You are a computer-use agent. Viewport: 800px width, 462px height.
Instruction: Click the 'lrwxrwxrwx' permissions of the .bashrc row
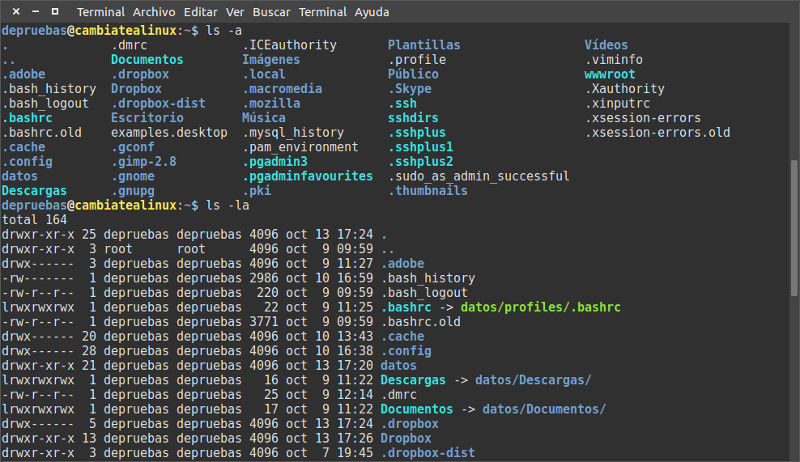[38, 307]
